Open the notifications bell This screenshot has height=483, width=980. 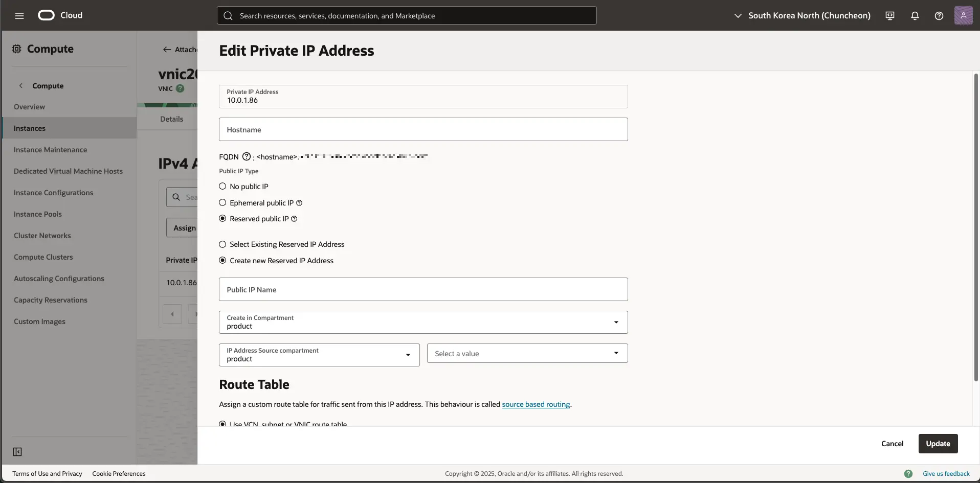pyautogui.click(x=915, y=15)
